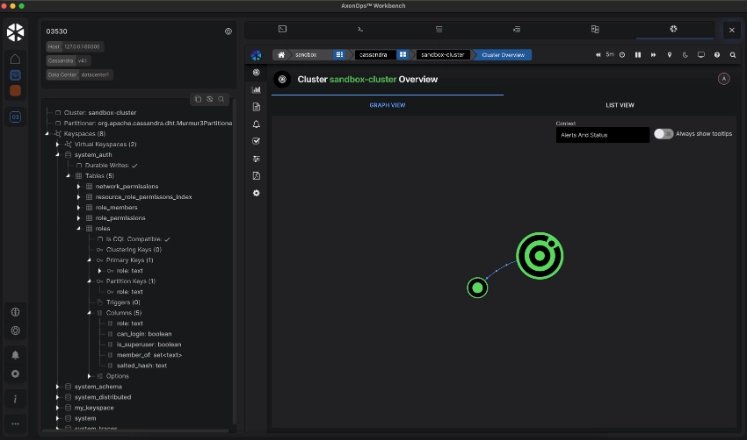The height and width of the screenshot is (440, 747).
Task: Open the bar chart dashboards icon
Action: point(257,90)
